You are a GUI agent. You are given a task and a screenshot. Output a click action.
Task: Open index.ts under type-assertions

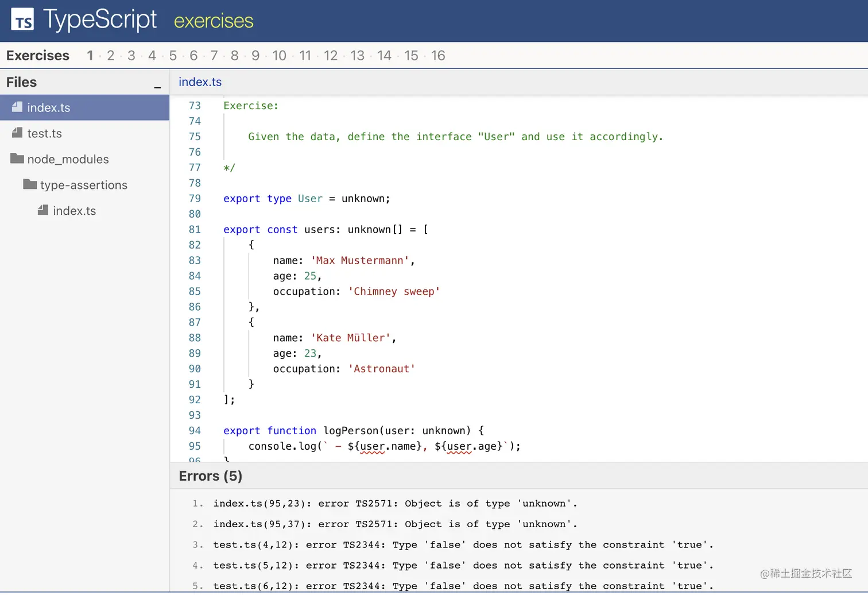[x=84, y=211]
